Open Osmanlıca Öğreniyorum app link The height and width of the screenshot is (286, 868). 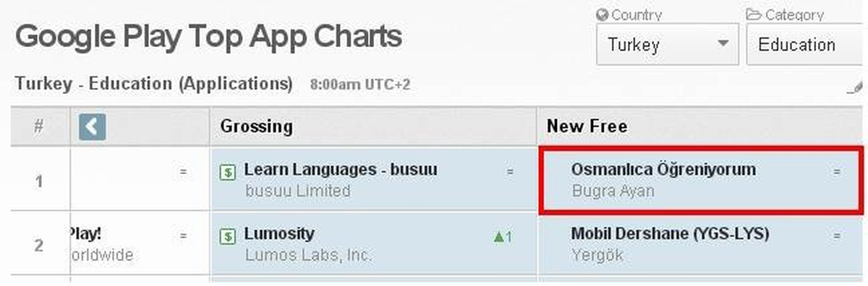663,170
